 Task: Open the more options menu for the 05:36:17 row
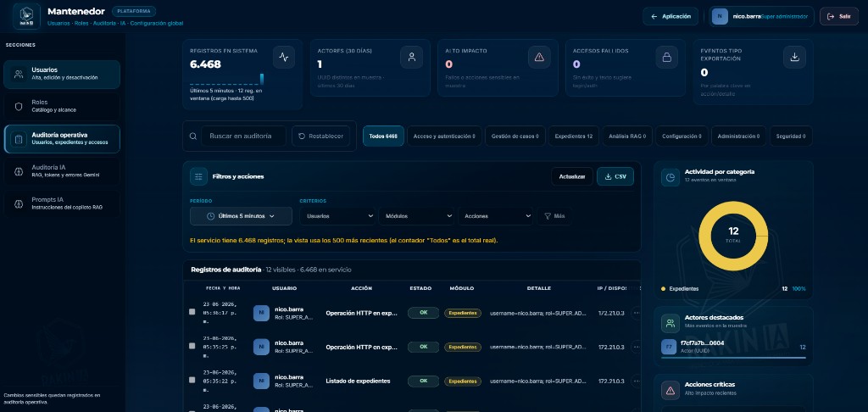click(x=636, y=313)
